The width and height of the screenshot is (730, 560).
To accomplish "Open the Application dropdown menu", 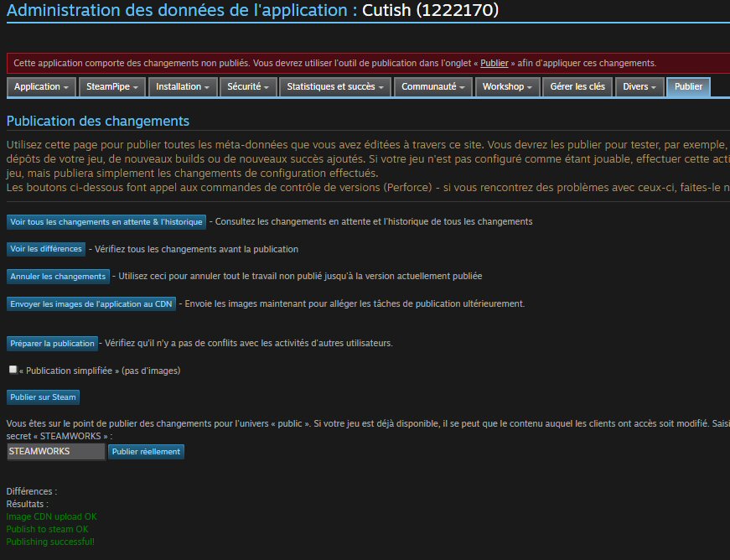I will click(41, 87).
